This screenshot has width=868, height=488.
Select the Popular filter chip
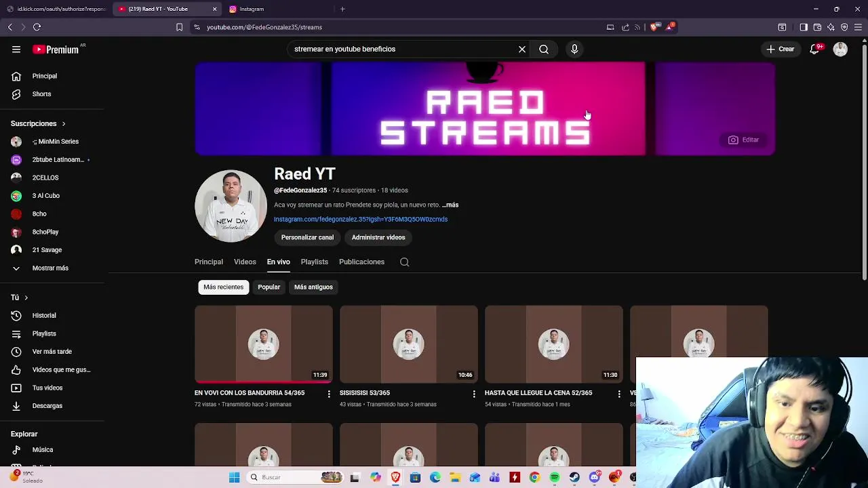click(269, 287)
